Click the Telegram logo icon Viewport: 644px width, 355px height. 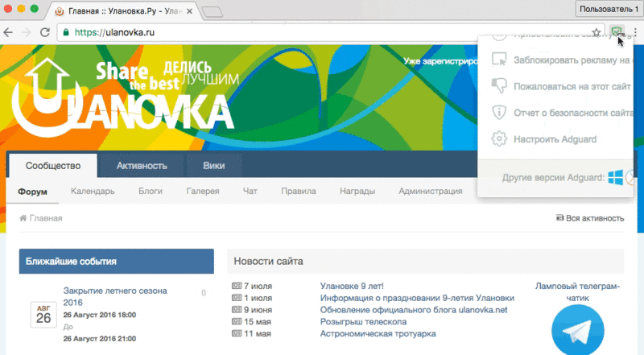pyautogui.click(x=577, y=332)
